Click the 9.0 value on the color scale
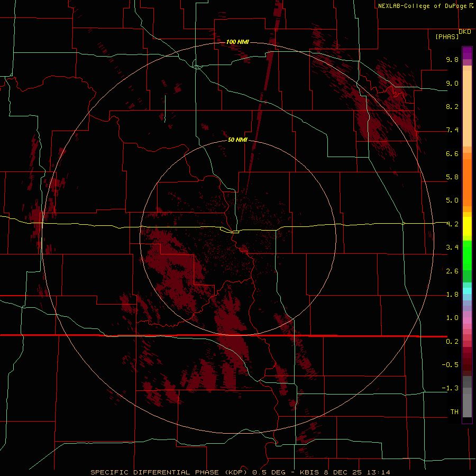The image size is (476, 476). (x=452, y=83)
